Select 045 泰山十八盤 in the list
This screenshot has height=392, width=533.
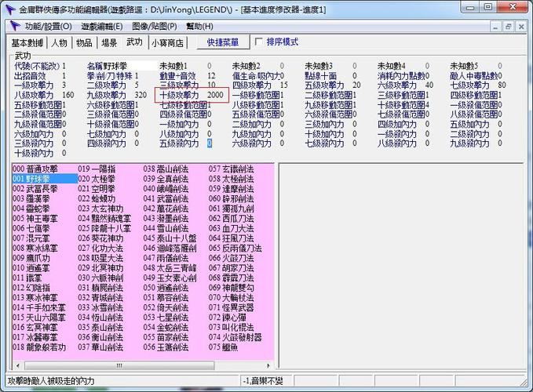(x=170, y=238)
